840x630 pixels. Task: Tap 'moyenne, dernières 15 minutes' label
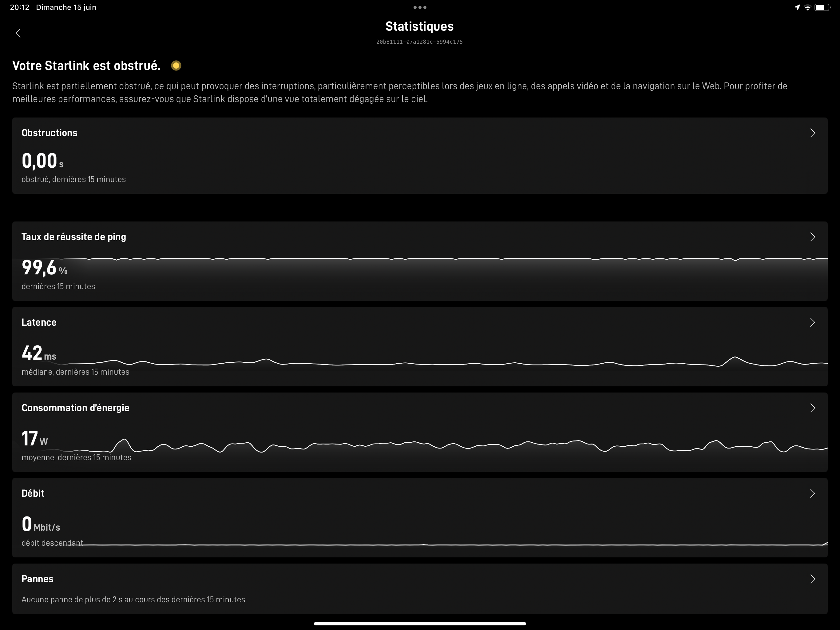point(76,457)
